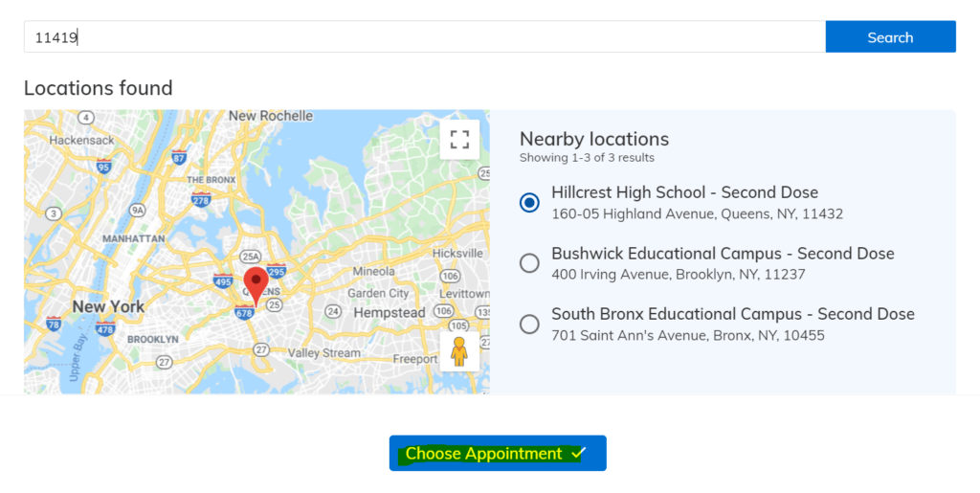Click the Hempstead label on the map
980x493 pixels.
click(390, 312)
